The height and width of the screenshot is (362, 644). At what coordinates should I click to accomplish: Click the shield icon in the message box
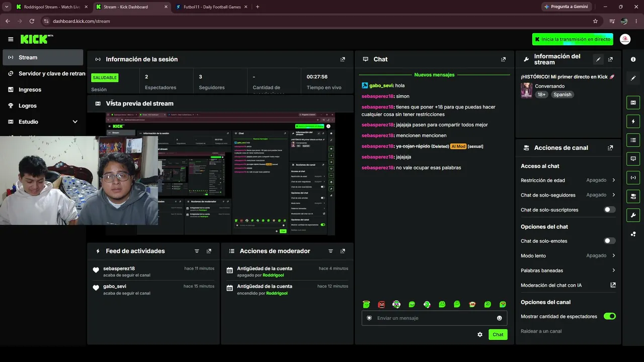369,318
